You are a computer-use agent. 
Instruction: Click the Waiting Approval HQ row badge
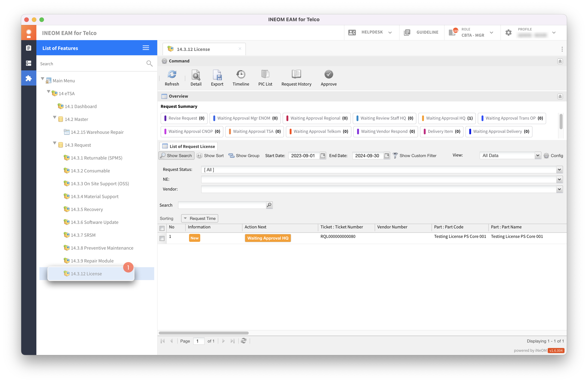(267, 238)
